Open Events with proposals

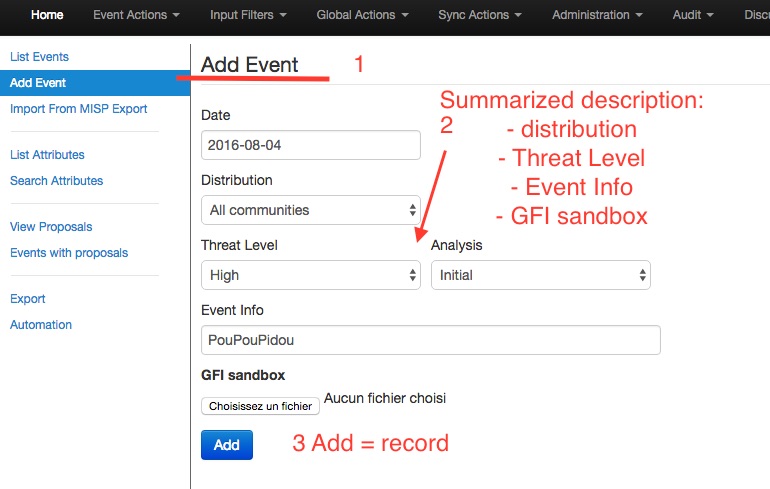69,253
